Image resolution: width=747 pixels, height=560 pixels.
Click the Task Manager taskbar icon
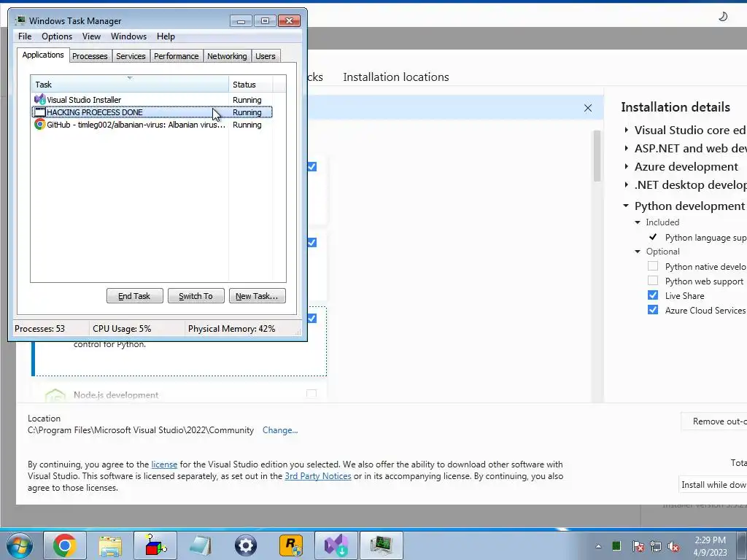pos(382,545)
